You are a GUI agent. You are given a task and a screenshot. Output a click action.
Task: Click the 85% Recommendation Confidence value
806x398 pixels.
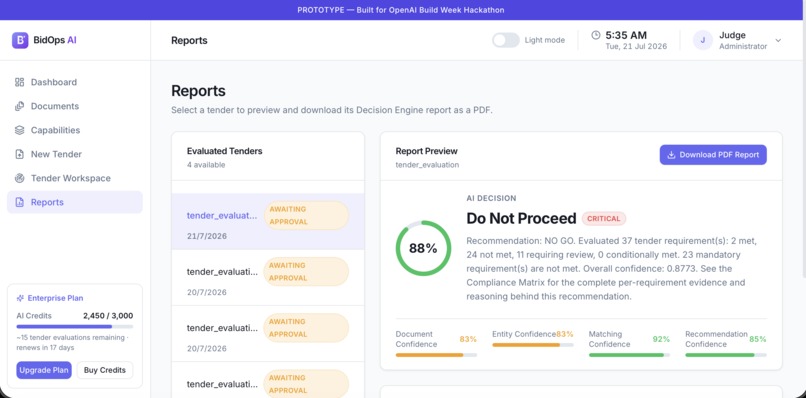click(758, 339)
